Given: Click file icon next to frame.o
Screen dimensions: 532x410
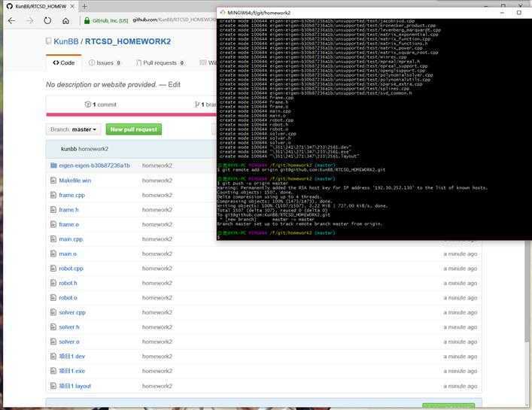Looking at the screenshot, I should click(x=53, y=224).
